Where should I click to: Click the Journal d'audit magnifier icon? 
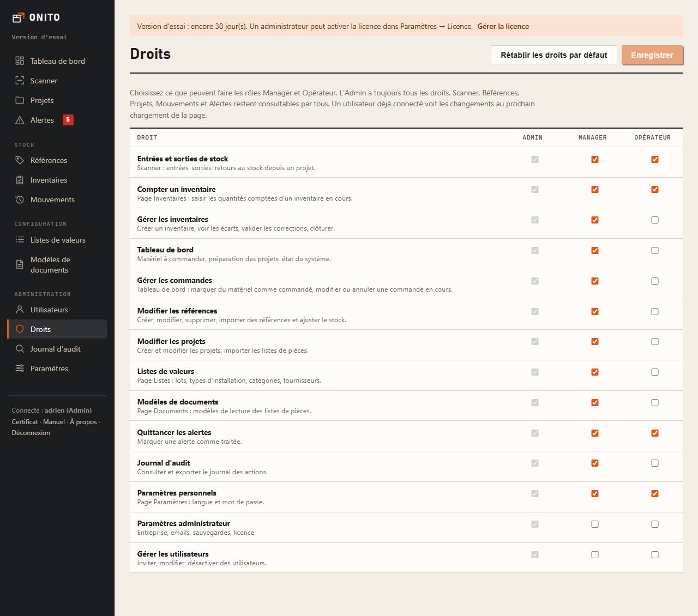20,349
